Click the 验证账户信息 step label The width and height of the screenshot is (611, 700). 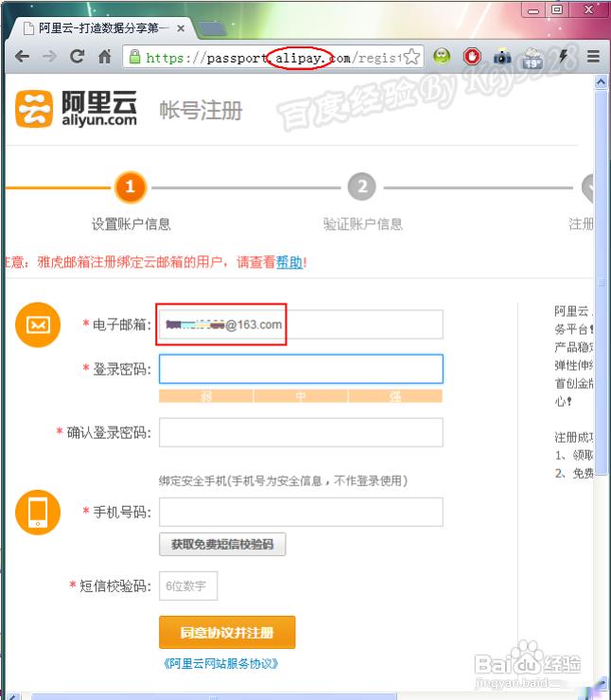pyautogui.click(x=363, y=224)
